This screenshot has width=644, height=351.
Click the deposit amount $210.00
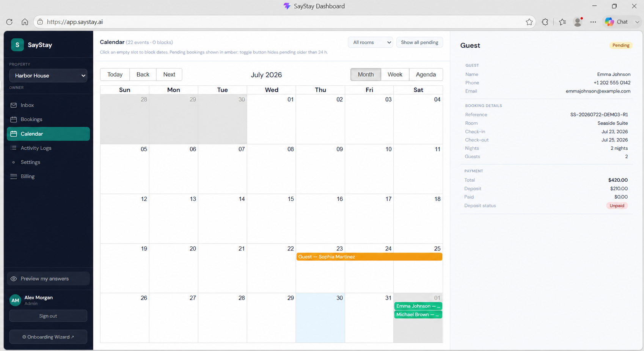pos(619,188)
